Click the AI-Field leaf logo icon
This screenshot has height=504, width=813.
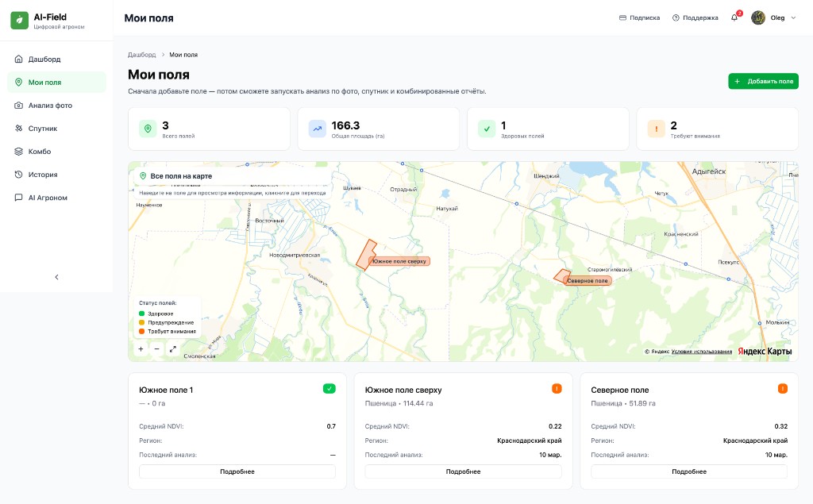pyautogui.click(x=19, y=21)
